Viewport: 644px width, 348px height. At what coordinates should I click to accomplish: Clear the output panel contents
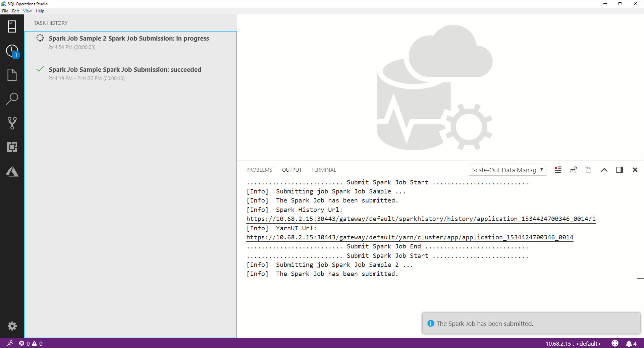pos(558,170)
